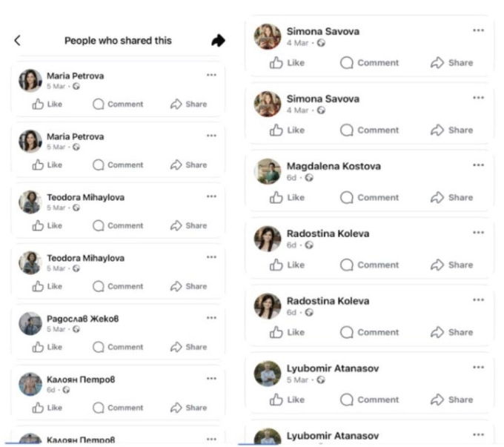
Task: Open Radostina Koleva's name on first post
Action: (x=328, y=234)
